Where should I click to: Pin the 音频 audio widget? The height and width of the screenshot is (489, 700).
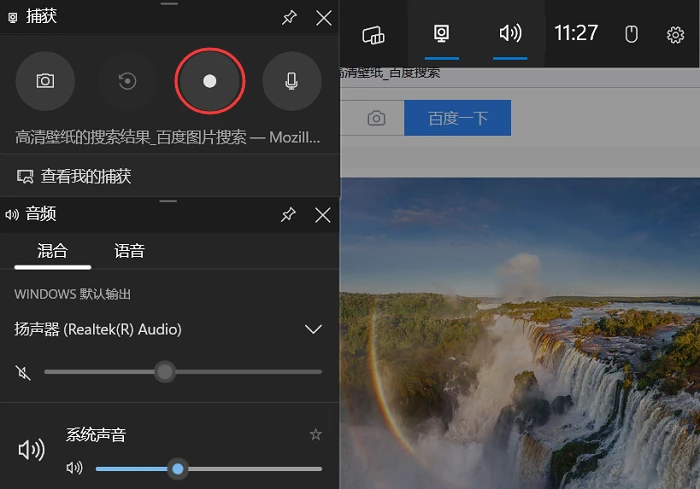point(288,215)
